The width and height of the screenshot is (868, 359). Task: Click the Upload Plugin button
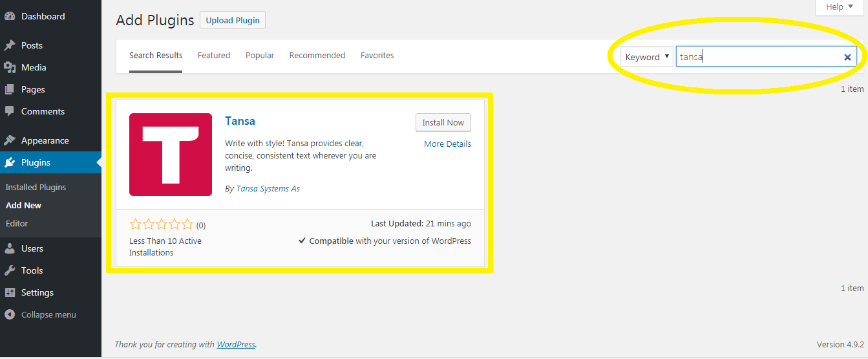233,20
